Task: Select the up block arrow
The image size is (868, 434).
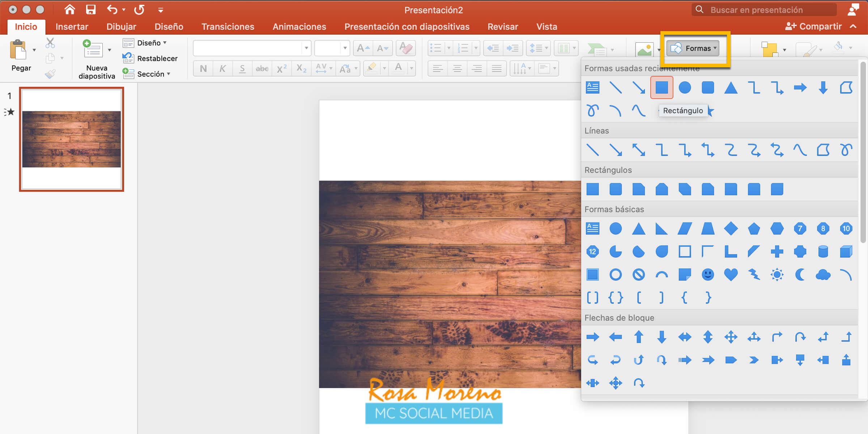Action: pyautogui.click(x=638, y=337)
